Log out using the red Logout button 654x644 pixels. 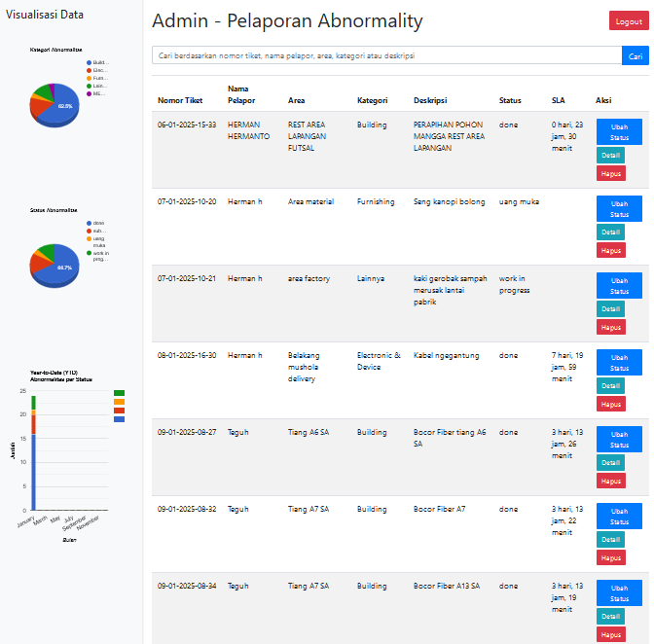[x=628, y=21]
